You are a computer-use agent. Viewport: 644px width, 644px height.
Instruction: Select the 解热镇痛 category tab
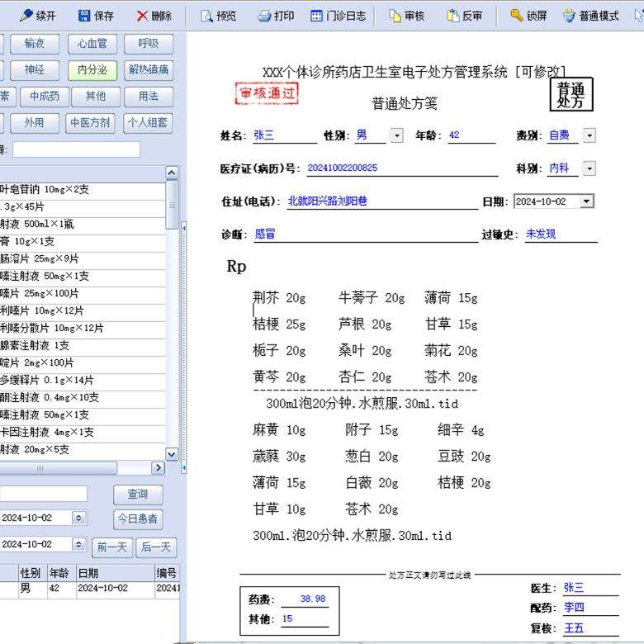[149, 70]
